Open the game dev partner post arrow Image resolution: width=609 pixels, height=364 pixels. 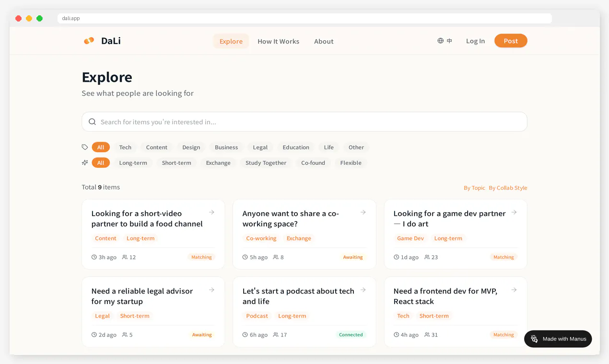pyautogui.click(x=514, y=212)
